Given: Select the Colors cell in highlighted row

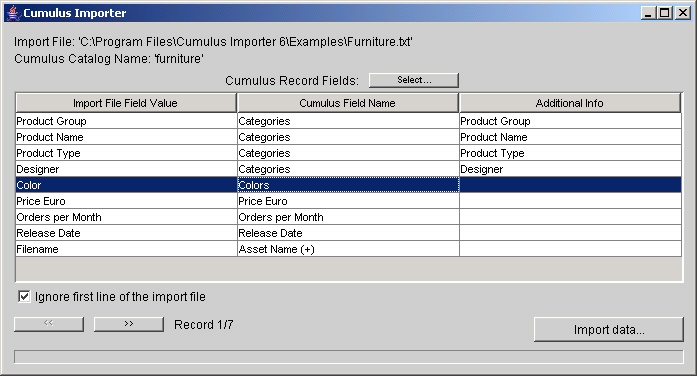Looking at the screenshot, I should tap(348, 185).
